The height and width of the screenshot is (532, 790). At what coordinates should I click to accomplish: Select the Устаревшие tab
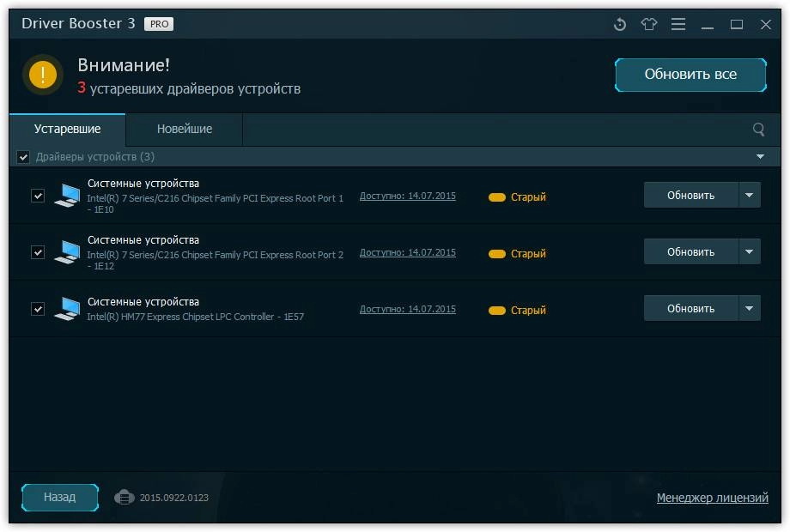(x=67, y=129)
